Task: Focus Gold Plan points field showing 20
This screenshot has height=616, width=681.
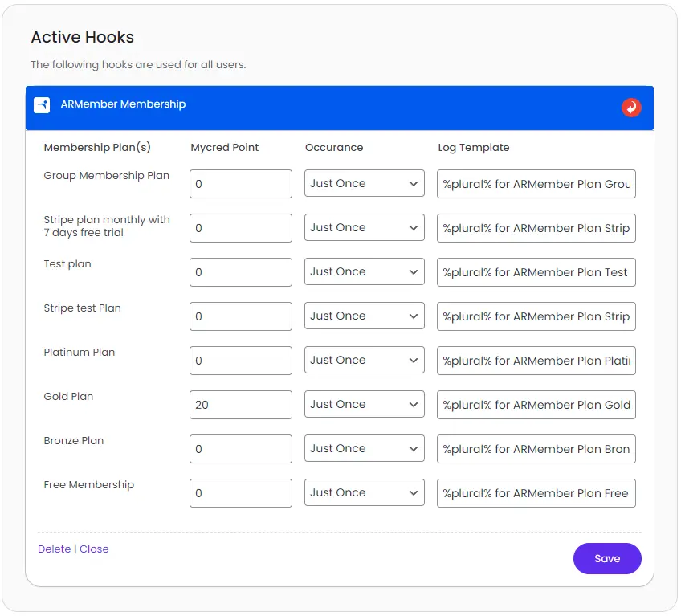Action: click(241, 405)
